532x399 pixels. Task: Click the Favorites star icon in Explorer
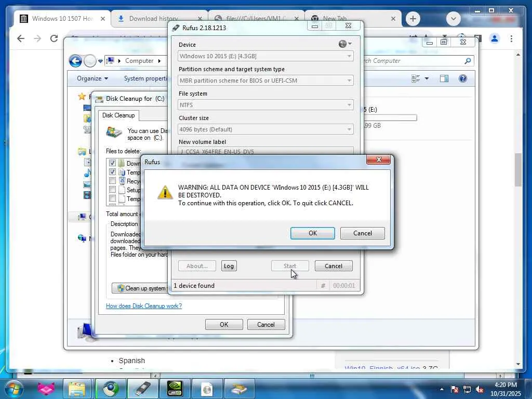pos(82,97)
